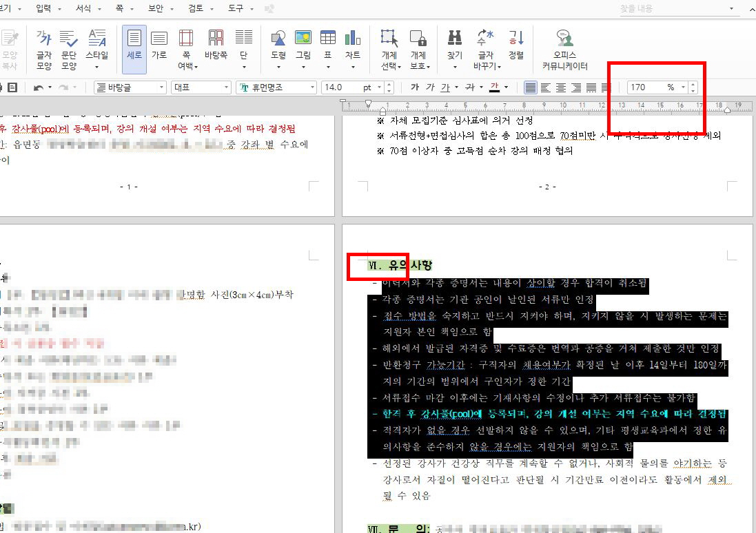The image size is (756, 533).
Task: Apply the red underlined 가 font color
Action: click(494, 87)
